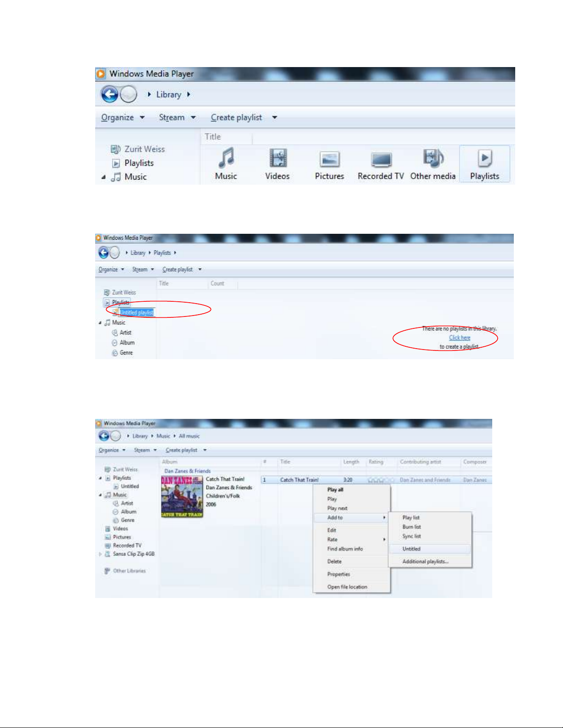This screenshot has height=728, width=563.
Task: Expand the Stream dropdown in top window
Action: point(177,118)
